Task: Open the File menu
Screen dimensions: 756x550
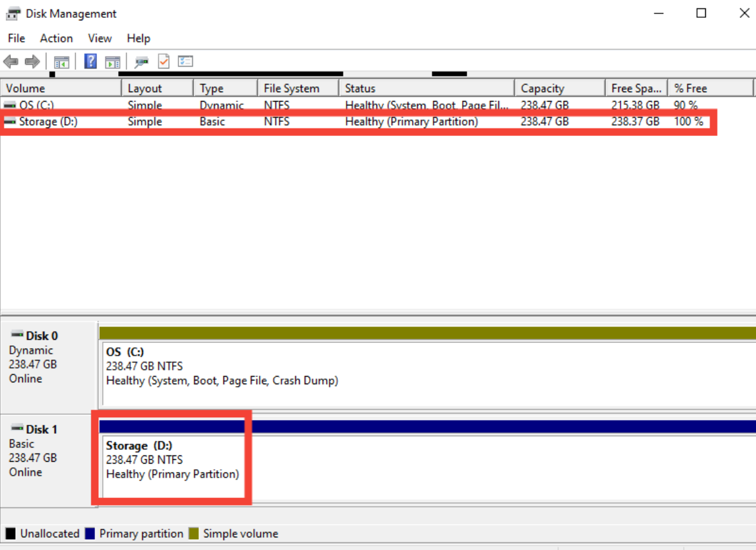Action: (17, 38)
